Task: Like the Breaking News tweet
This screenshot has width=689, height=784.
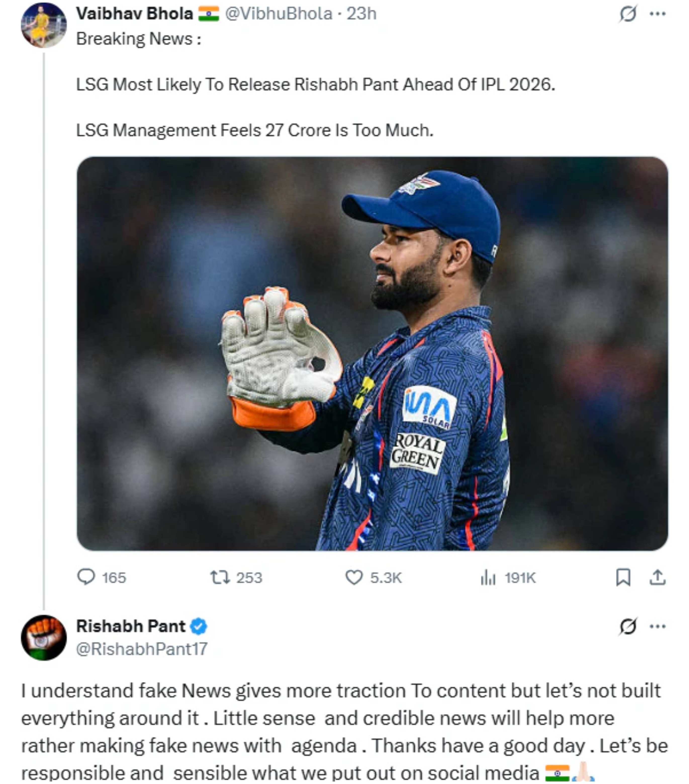Action: [354, 577]
